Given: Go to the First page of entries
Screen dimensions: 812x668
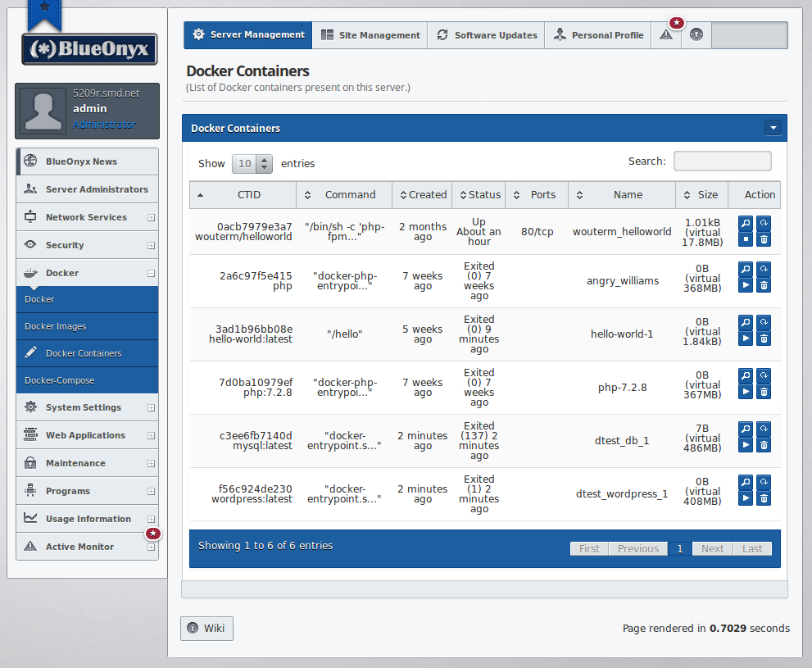Looking at the screenshot, I should pos(589,549).
